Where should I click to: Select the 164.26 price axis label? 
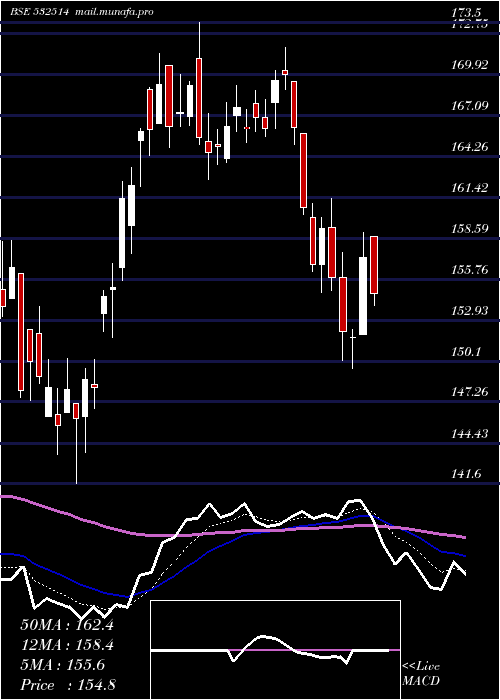click(x=469, y=146)
